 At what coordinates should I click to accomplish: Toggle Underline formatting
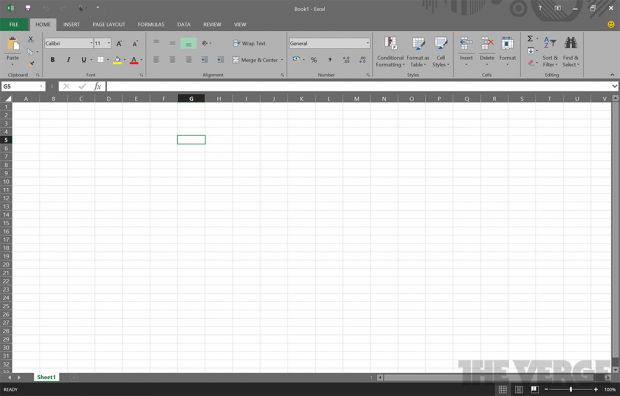pos(83,60)
